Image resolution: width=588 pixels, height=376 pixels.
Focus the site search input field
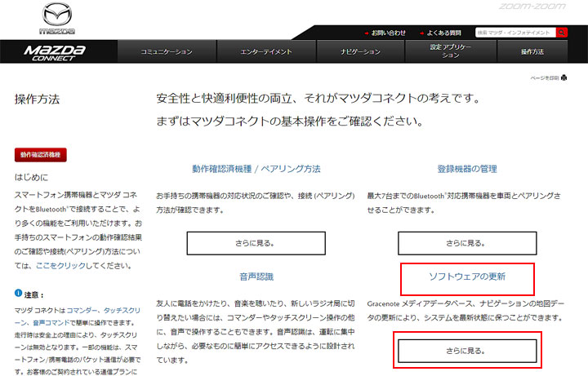click(515, 33)
